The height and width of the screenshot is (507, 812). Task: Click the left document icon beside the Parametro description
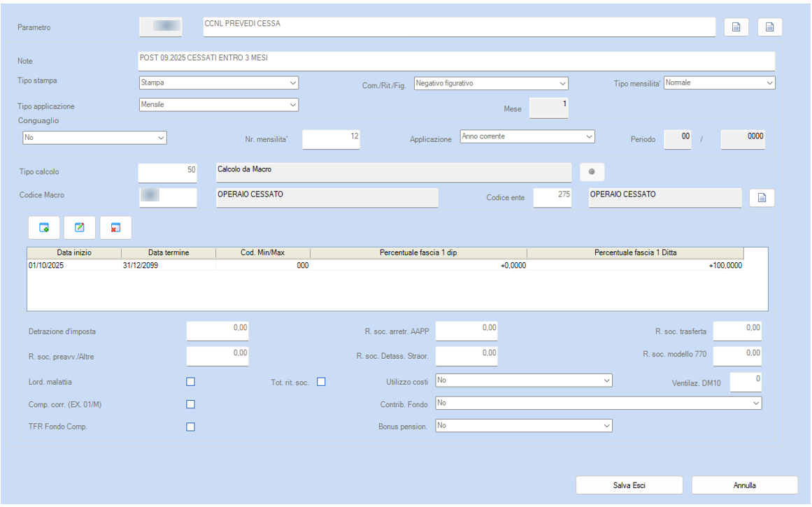click(x=736, y=27)
